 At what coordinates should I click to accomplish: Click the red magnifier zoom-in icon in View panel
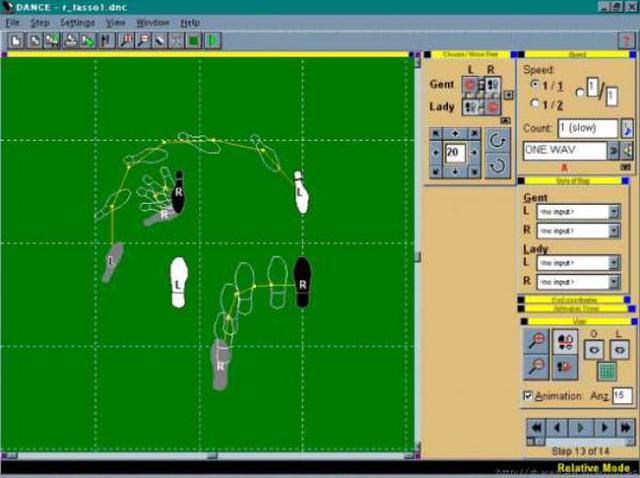tap(536, 341)
